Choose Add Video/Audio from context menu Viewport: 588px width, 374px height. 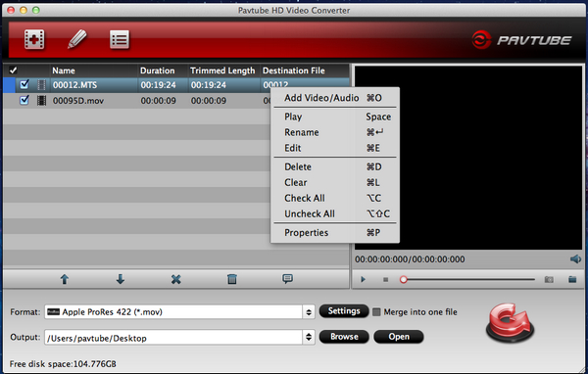pos(335,98)
